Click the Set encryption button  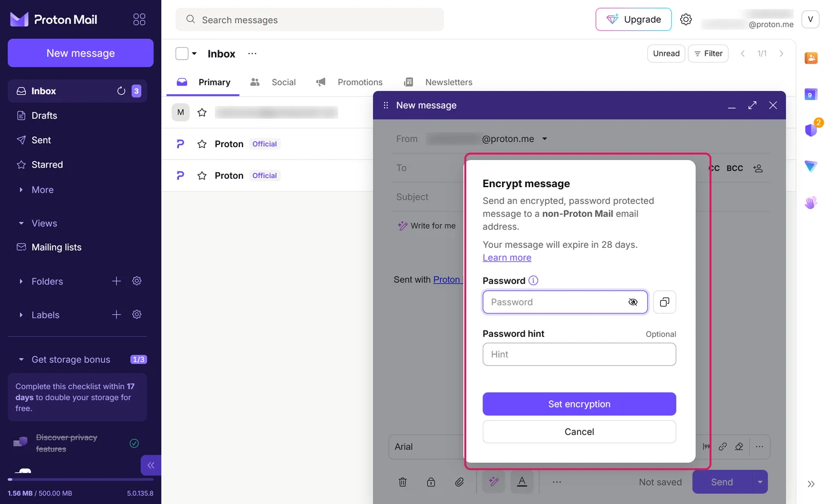[579, 404]
